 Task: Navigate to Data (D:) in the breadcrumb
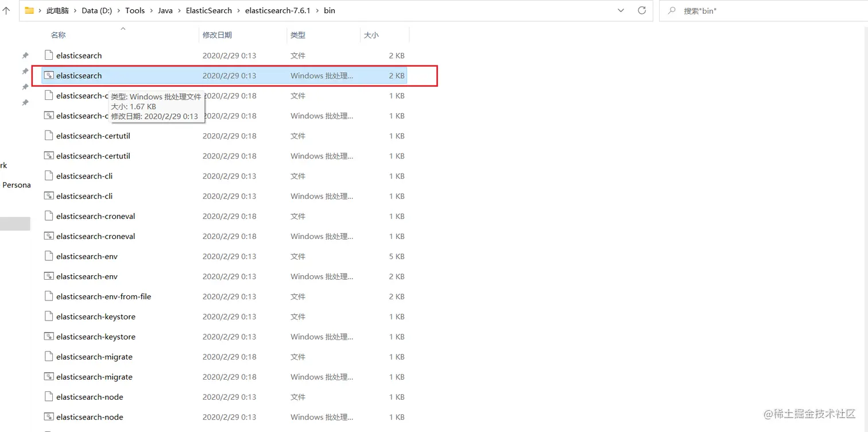97,10
